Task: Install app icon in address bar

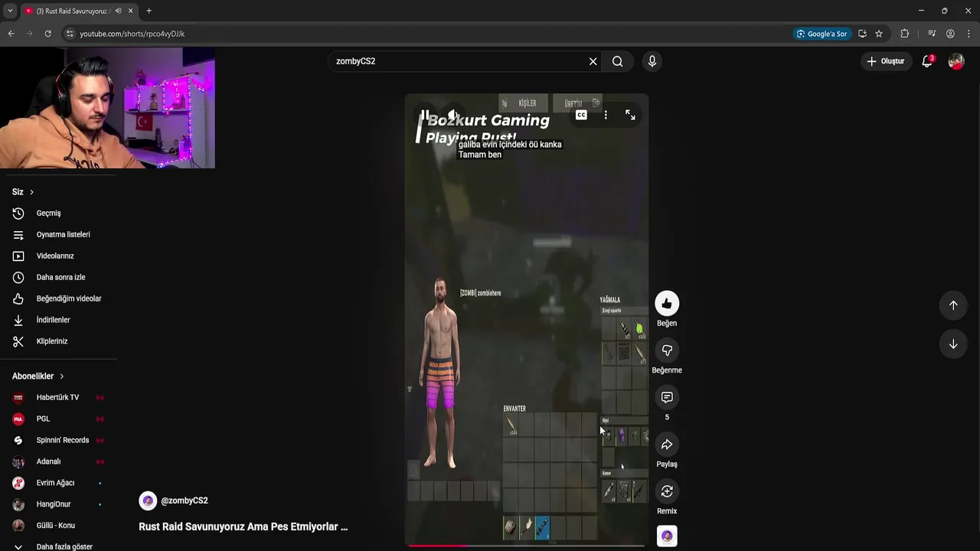Action: pyautogui.click(x=862, y=34)
